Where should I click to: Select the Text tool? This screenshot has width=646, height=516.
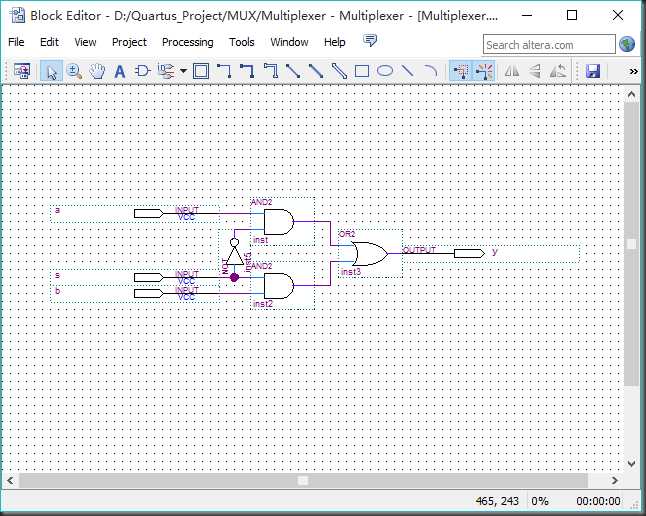[119, 71]
